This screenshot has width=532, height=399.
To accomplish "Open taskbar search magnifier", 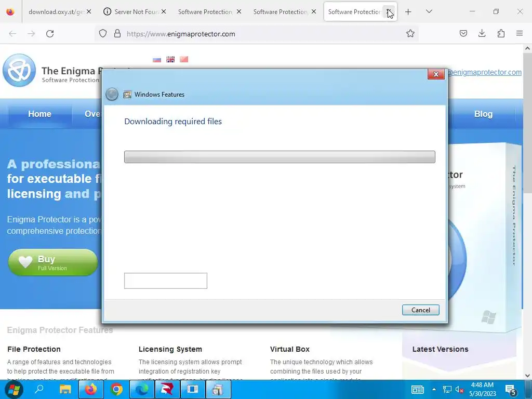I will point(39,389).
